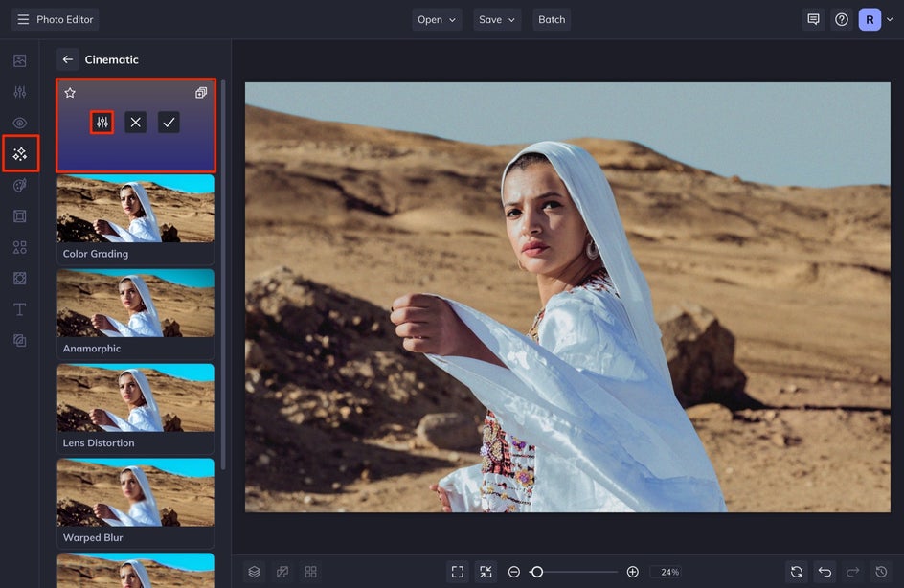Click the fill-screen collapse arrows icon
This screenshot has height=588, width=904.
[x=486, y=572]
